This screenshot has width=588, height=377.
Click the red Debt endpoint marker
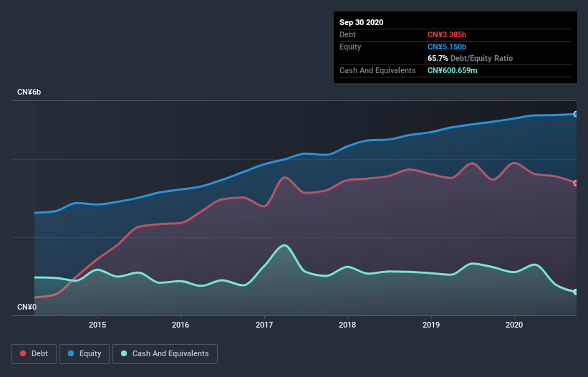pos(576,183)
